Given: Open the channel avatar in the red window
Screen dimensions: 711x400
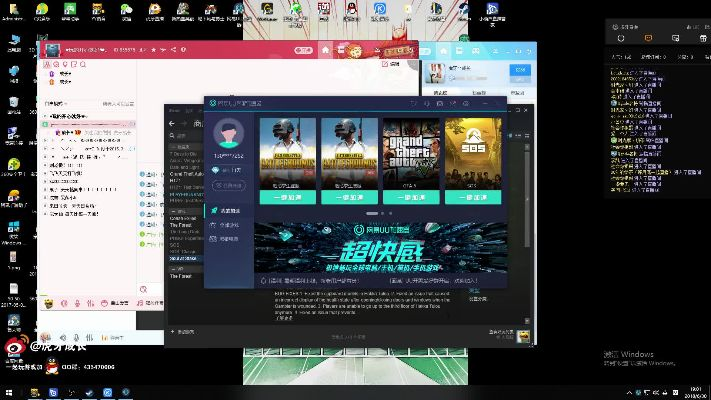Looking at the screenshot, I should [52, 50].
